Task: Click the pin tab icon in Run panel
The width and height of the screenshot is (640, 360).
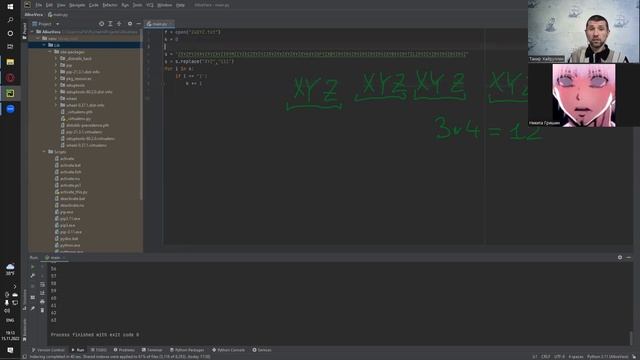Action: click(x=33, y=308)
